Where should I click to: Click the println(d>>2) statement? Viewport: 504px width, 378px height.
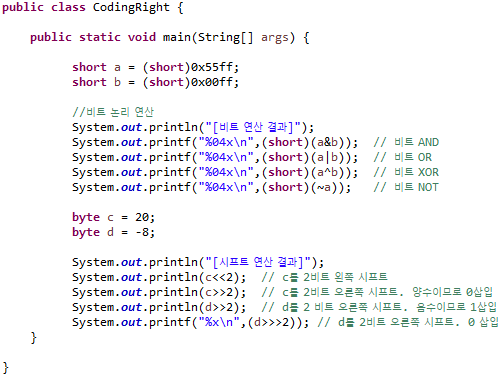click(x=159, y=307)
